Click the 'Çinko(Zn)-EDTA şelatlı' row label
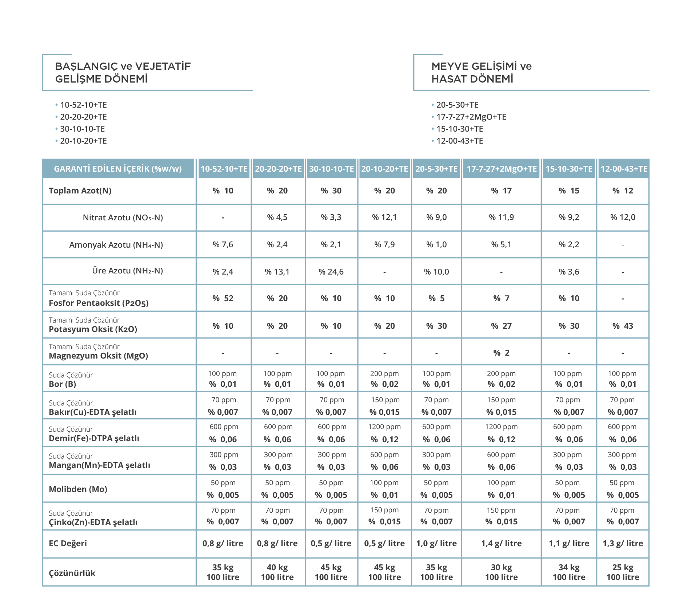 point(93,522)
